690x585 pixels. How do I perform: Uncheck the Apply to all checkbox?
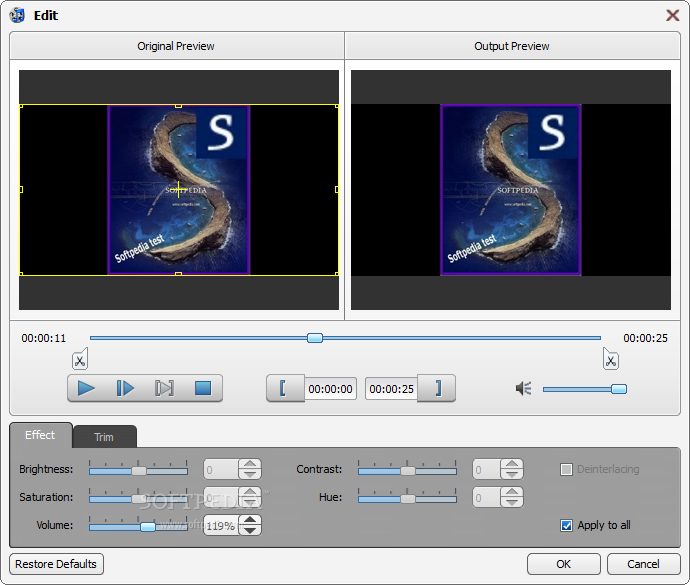tap(566, 525)
